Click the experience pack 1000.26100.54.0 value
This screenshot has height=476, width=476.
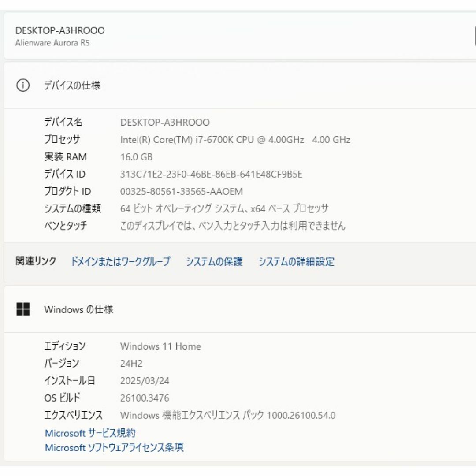[x=228, y=415]
